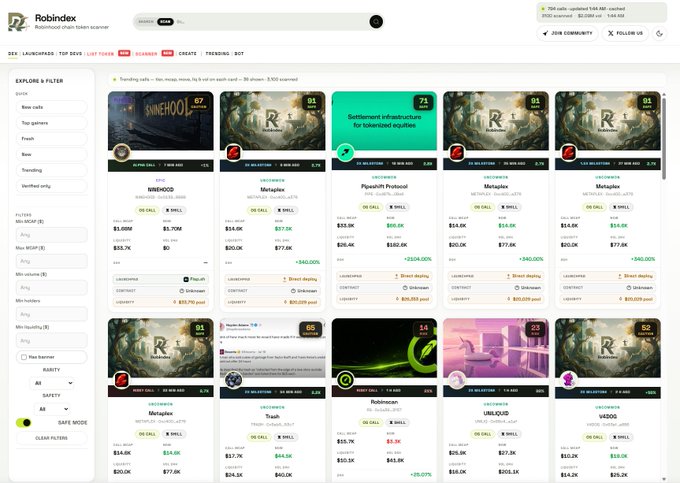Focus the Min liquidity input field
The width and height of the screenshot is (680, 483).
[x=52, y=340]
